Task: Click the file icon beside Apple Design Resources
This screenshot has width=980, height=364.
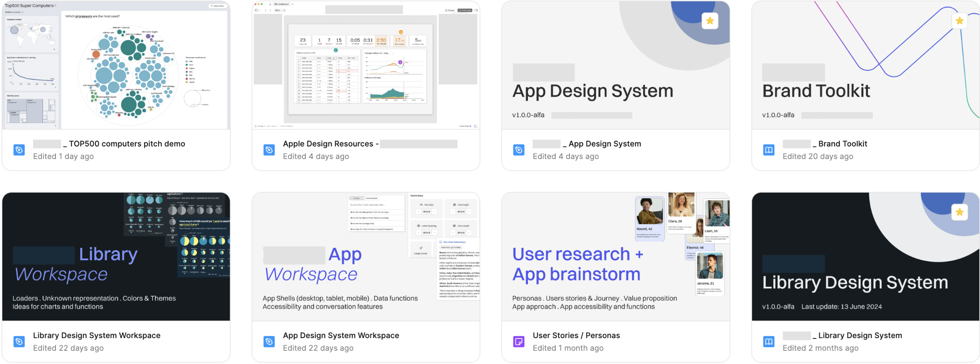Action: click(x=269, y=150)
